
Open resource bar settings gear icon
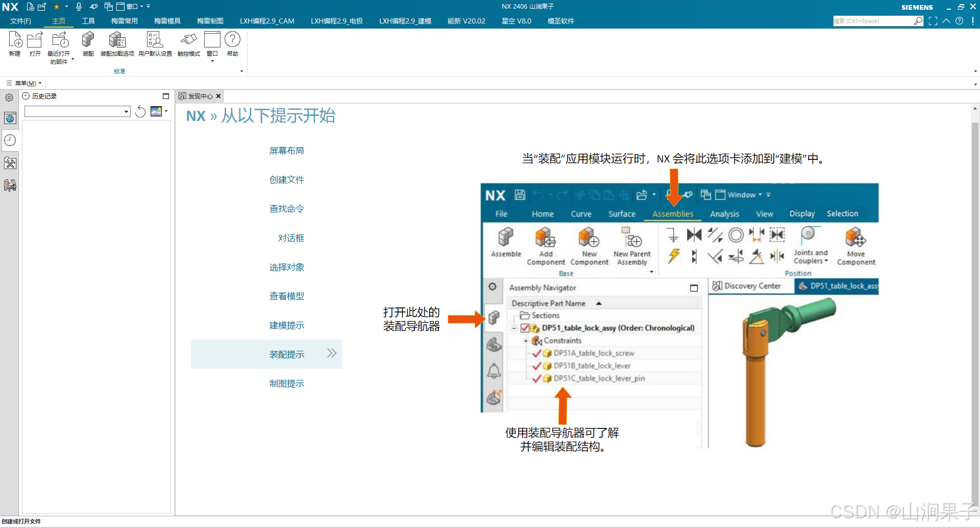[x=9, y=98]
